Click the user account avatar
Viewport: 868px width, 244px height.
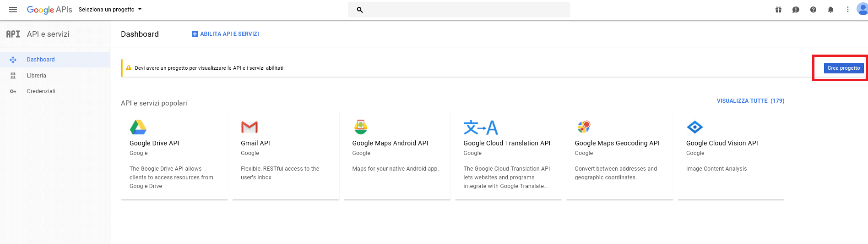point(863,9)
